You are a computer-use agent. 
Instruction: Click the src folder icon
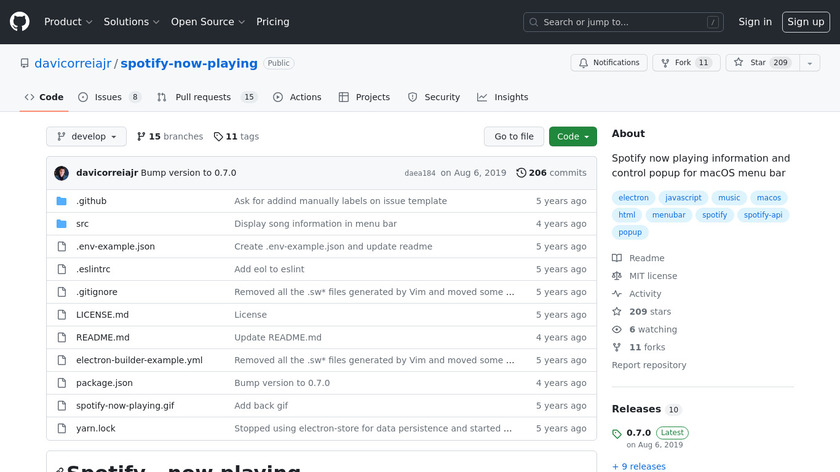point(61,224)
